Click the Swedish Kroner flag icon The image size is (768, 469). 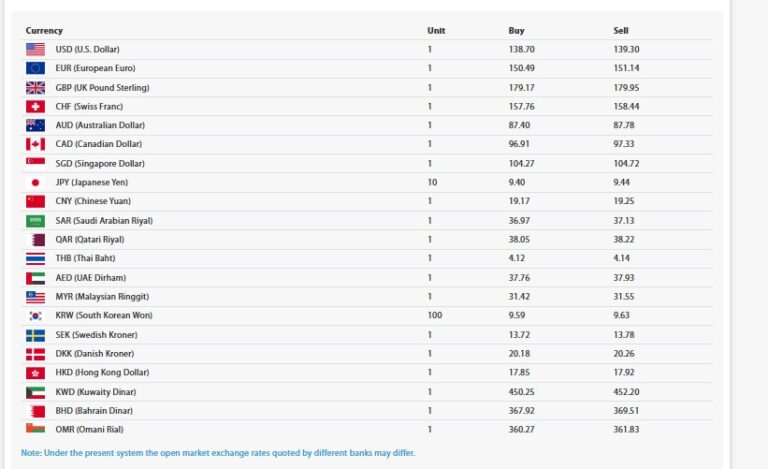pos(35,334)
